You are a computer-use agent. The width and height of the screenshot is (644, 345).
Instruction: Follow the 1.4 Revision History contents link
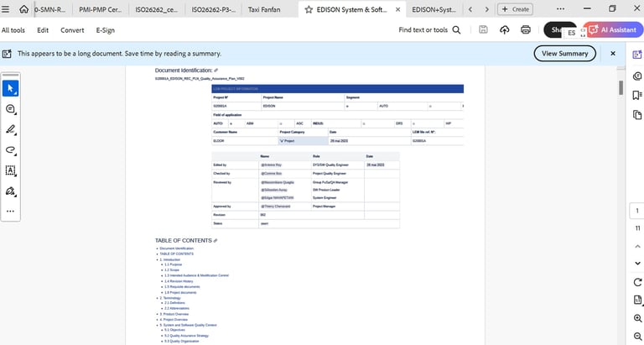pos(179,281)
